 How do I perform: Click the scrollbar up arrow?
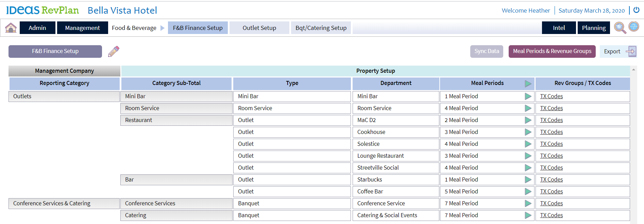(x=633, y=70)
